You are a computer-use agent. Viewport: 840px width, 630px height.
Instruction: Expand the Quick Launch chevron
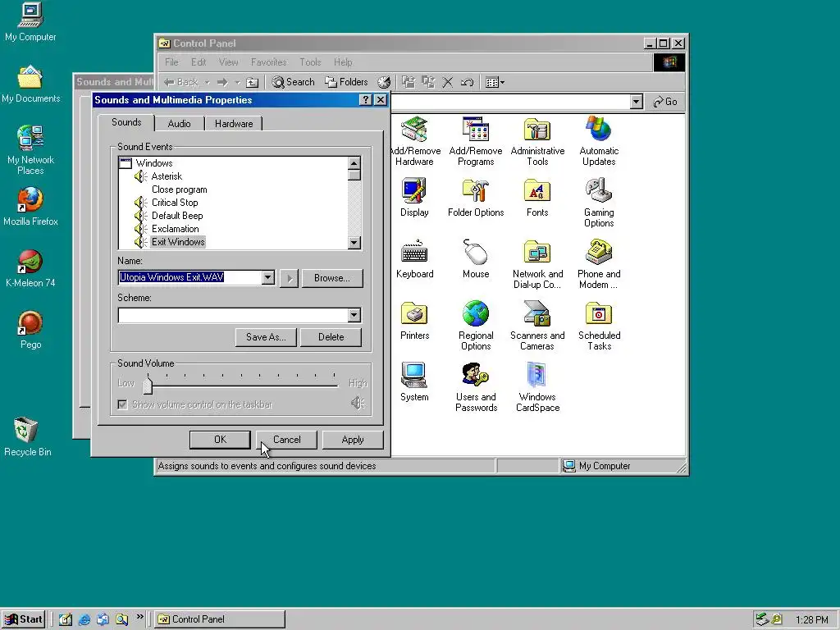coord(139,617)
